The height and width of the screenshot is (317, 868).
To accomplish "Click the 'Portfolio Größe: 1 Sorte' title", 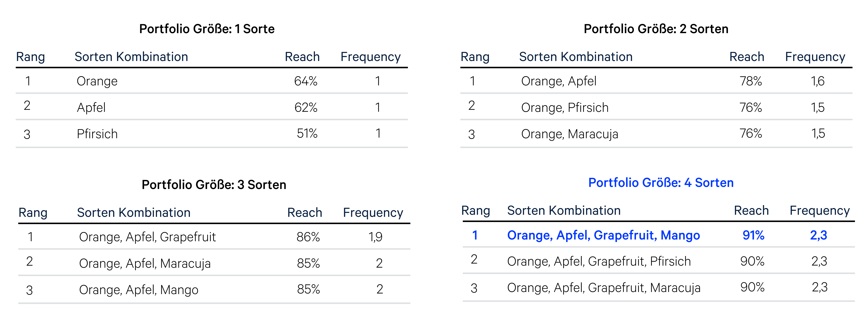I will pyautogui.click(x=207, y=29).
